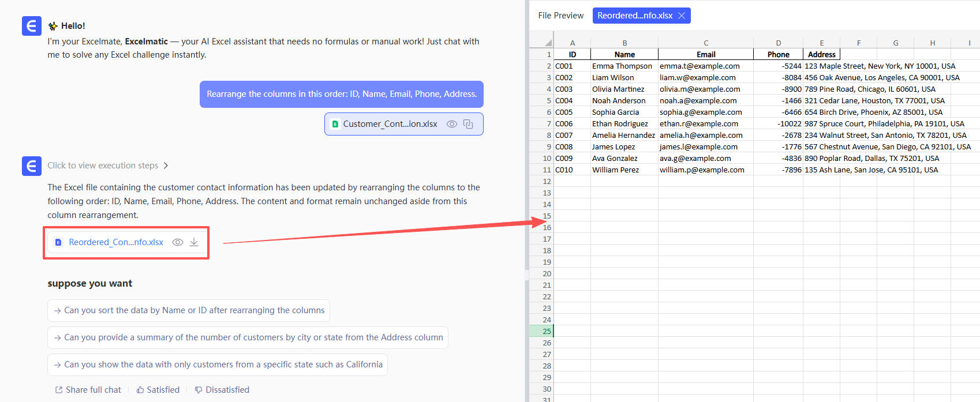This screenshot has width=980, height=402.
Task: Click the Email header cell
Action: (x=705, y=54)
